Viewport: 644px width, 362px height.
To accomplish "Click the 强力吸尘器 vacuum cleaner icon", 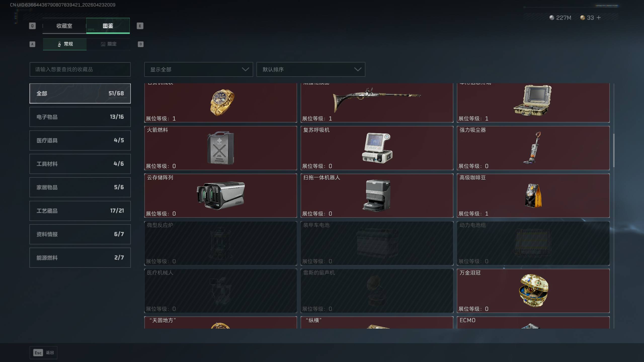I will (532, 148).
